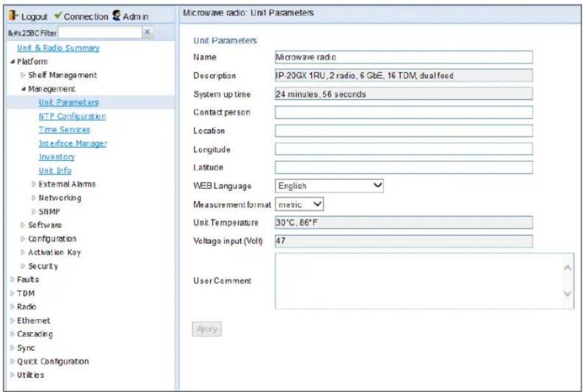The image size is (583, 392).
Task: Open Interface Manager link
Action: coord(72,143)
